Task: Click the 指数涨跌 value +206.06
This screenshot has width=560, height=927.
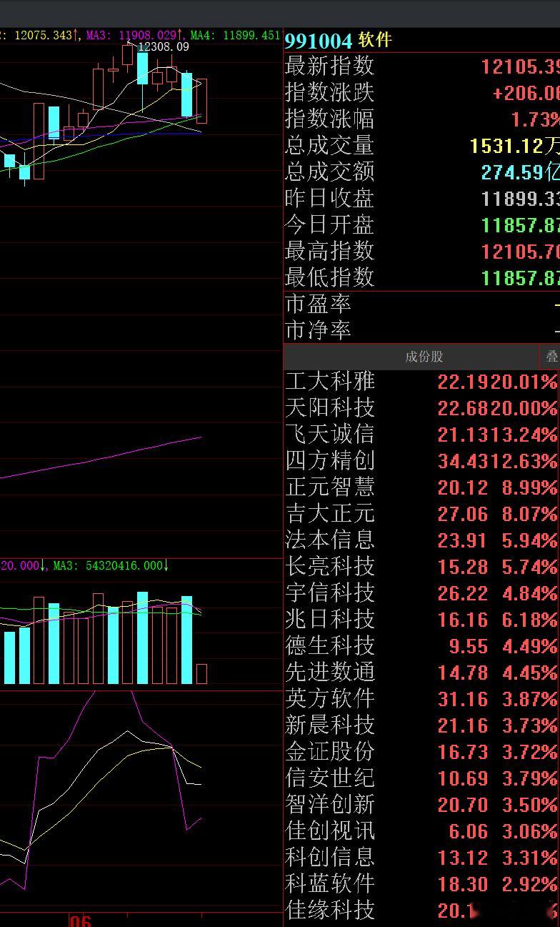Action: tap(525, 93)
